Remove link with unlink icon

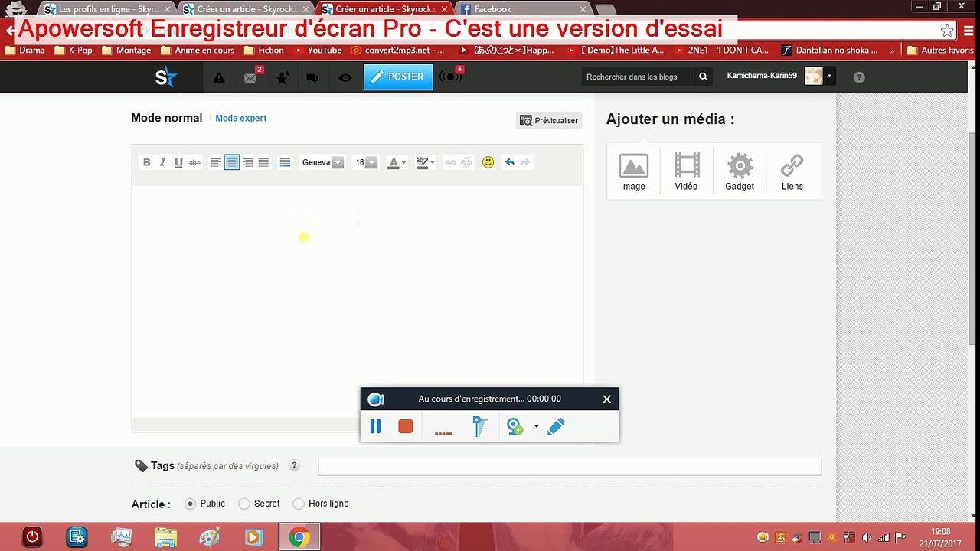click(467, 162)
